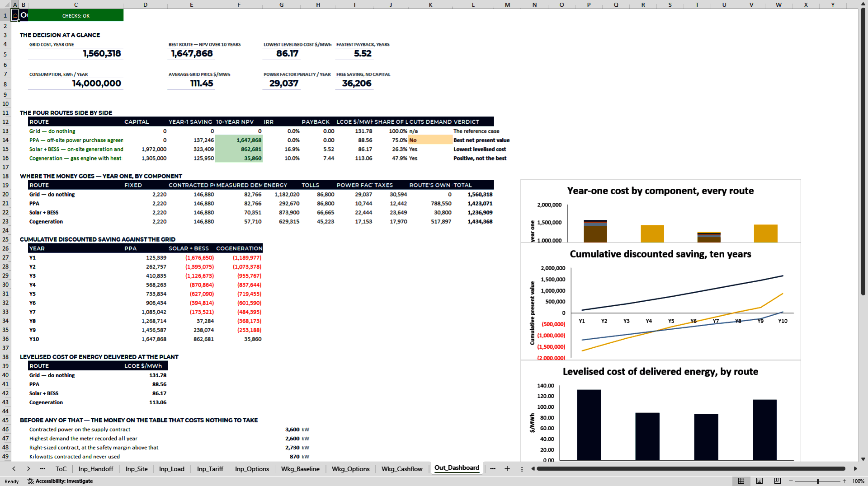Select highlighted 'No' cuts demand cell
The height and width of the screenshot is (486, 868).
click(x=430, y=140)
